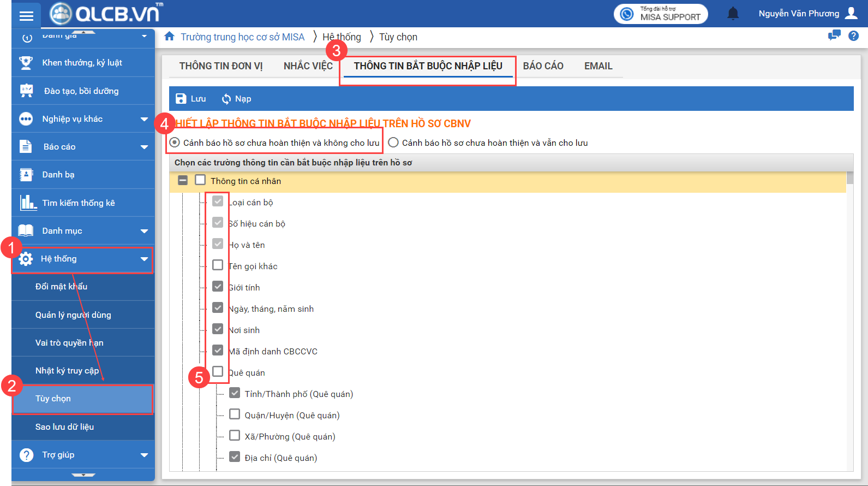This screenshot has width=868, height=486.
Task: Select 'Cảnh báo hồ sơ chưa hoàn thiện và vẫn cho lưu'
Action: (x=393, y=143)
